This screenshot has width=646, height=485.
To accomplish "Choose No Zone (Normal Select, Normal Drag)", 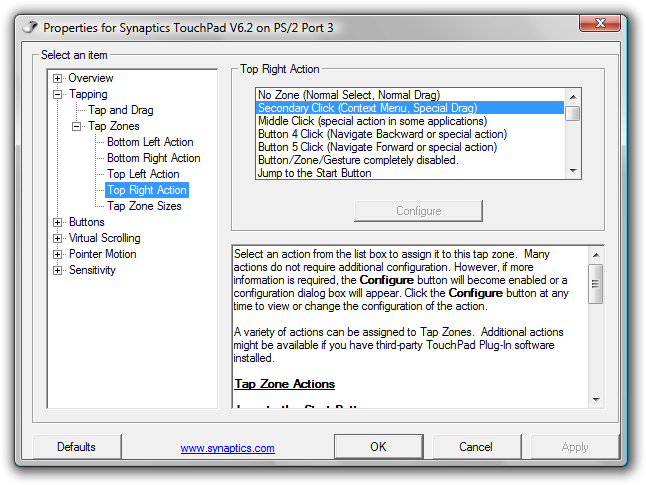I will click(x=410, y=95).
